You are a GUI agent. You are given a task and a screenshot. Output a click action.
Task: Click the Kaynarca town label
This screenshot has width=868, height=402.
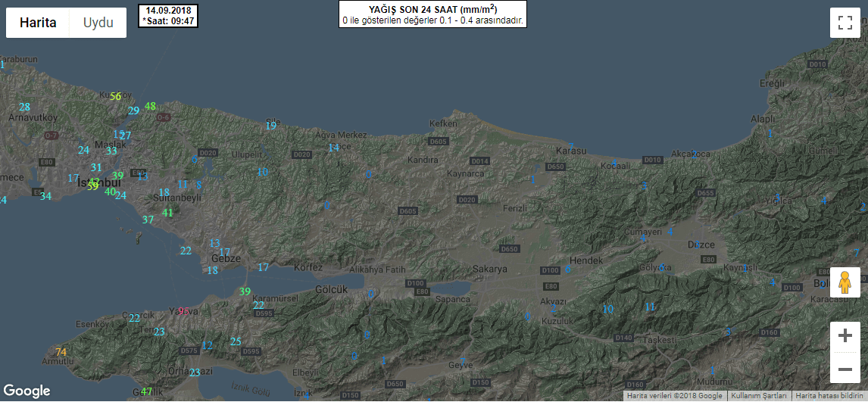click(x=466, y=173)
